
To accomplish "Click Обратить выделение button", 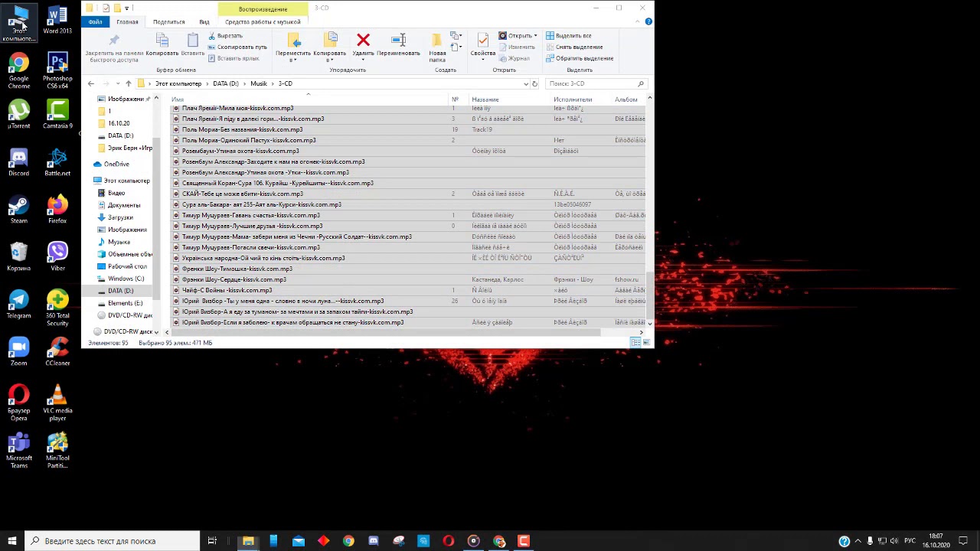I will coord(579,58).
